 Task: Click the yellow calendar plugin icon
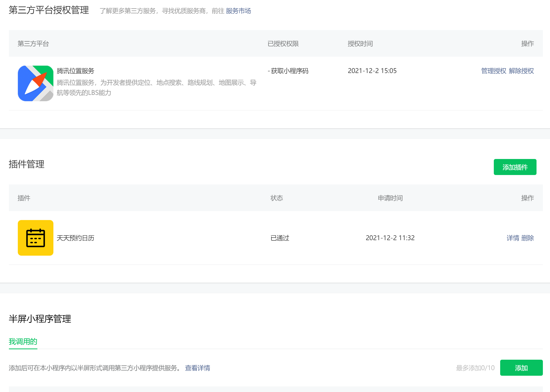point(35,238)
